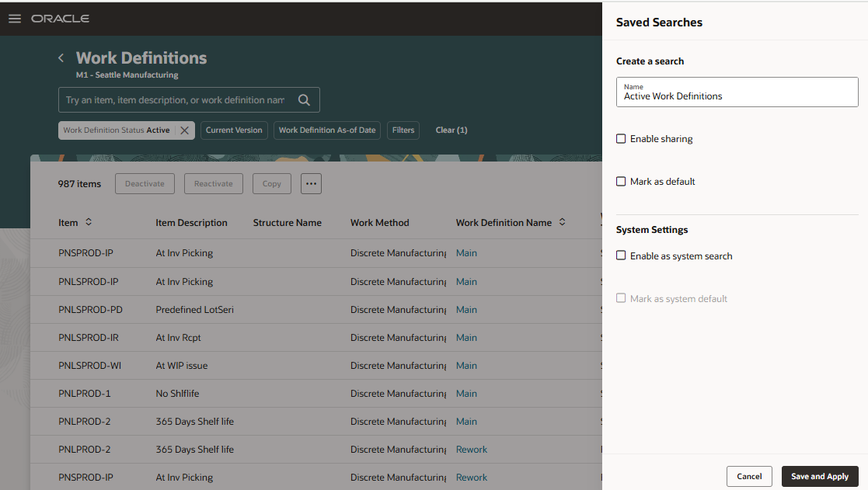Select the PNLSPROD-IR item cell
868x490 pixels.
coord(89,337)
